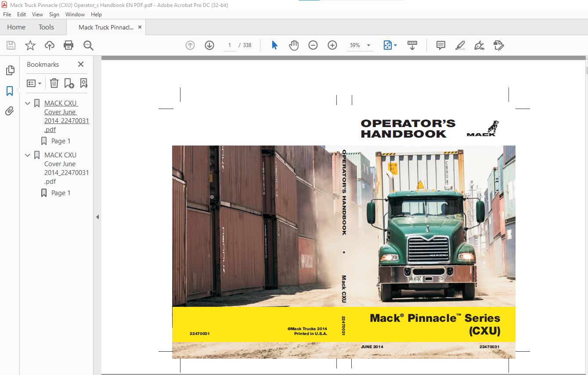Open Page 1 under first bookmark
This screenshot has height=375, width=588.
[x=61, y=141]
